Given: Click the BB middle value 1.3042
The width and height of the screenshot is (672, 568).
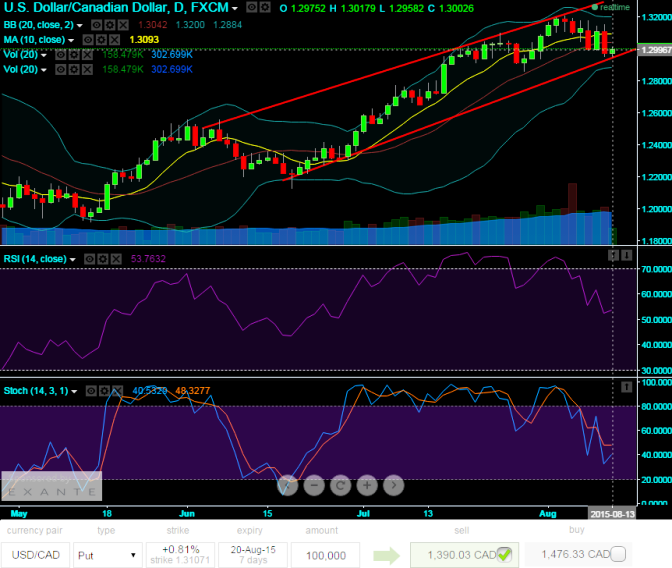Looking at the screenshot, I should [153, 25].
